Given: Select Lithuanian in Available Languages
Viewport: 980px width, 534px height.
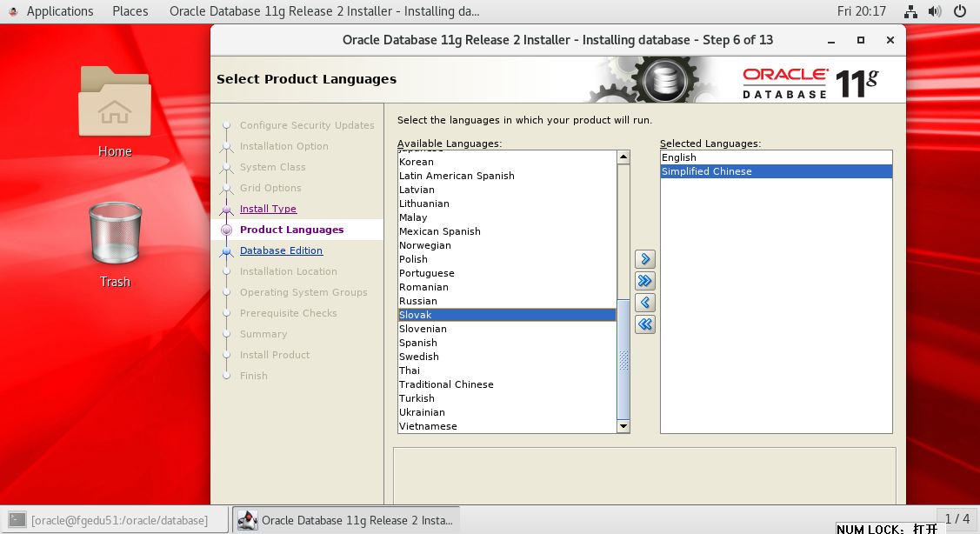Looking at the screenshot, I should tap(507, 204).
